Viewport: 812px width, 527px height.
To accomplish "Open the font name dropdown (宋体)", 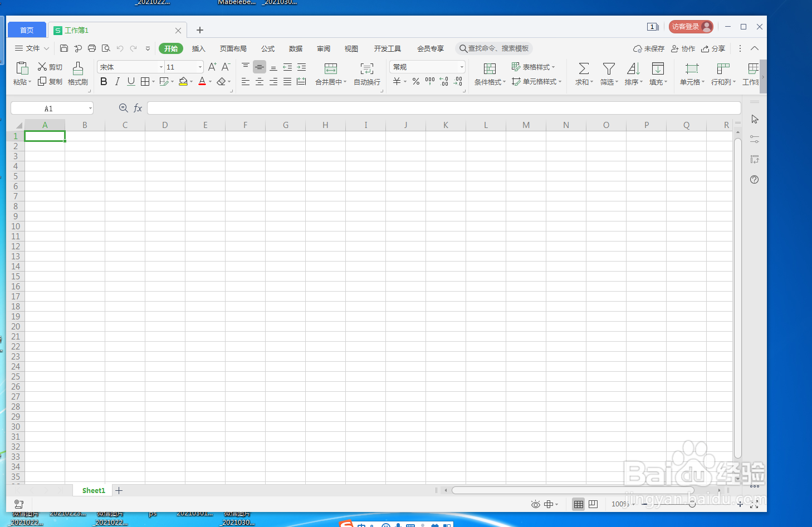I will pos(161,67).
